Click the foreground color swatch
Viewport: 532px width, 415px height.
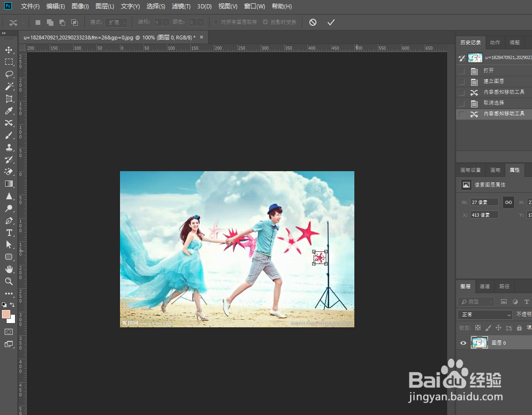[5, 314]
